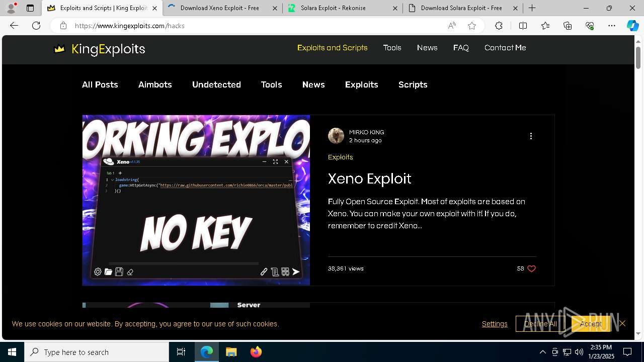Screen dimensions: 644x362
Task: Show hidden system tray icons chevron
Action: pos(542,352)
